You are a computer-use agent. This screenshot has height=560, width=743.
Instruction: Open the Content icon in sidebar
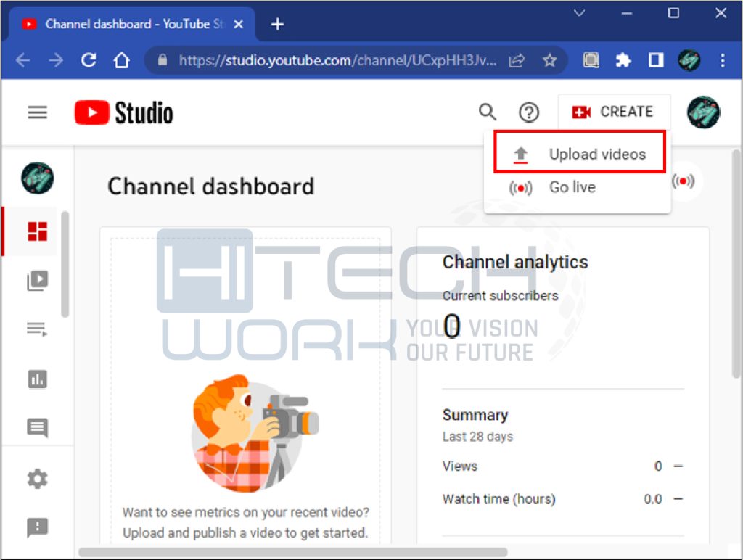pos(38,281)
